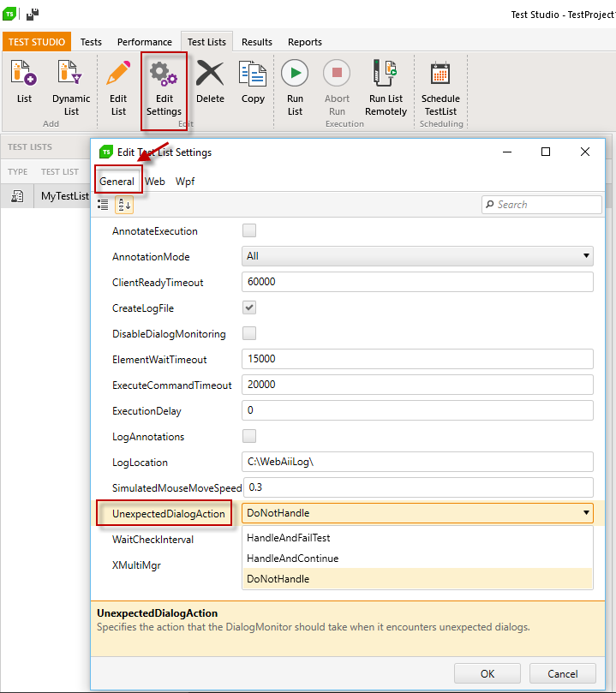The image size is (616, 693).
Task: Select MyTestList row
Action: point(45,196)
